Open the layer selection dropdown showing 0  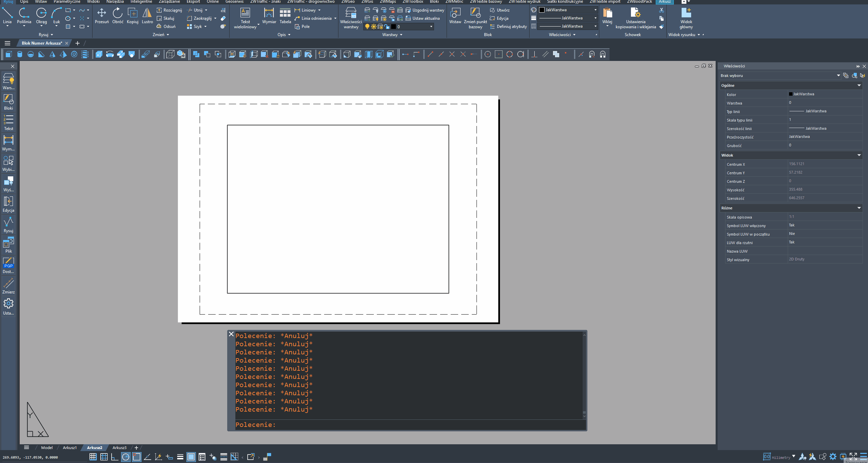(399, 27)
